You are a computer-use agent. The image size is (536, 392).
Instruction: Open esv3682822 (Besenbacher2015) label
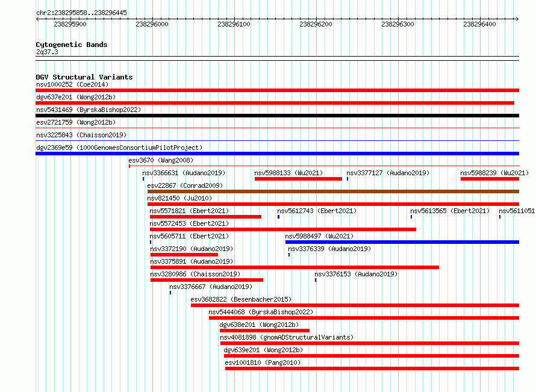(x=241, y=299)
